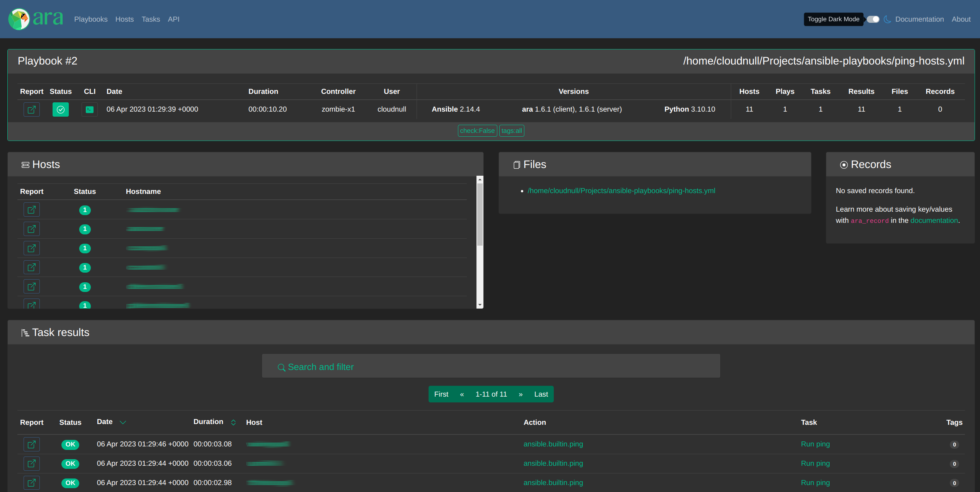Click the first host report link icon
Image resolution: width=980 pixels, height=492 pixels.
(31, 210)
